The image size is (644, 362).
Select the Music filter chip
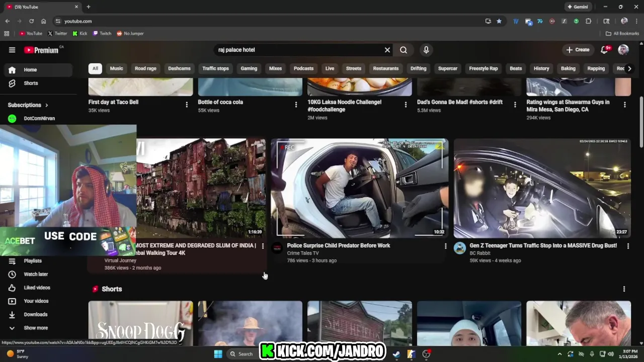click(116, 68)
